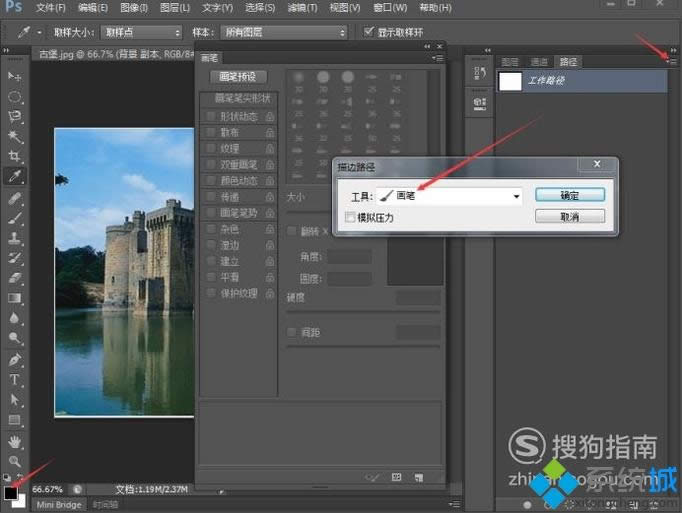Select the Dodge tool
682x513 pixels.
pyautogui.click(x=14, y=338)
